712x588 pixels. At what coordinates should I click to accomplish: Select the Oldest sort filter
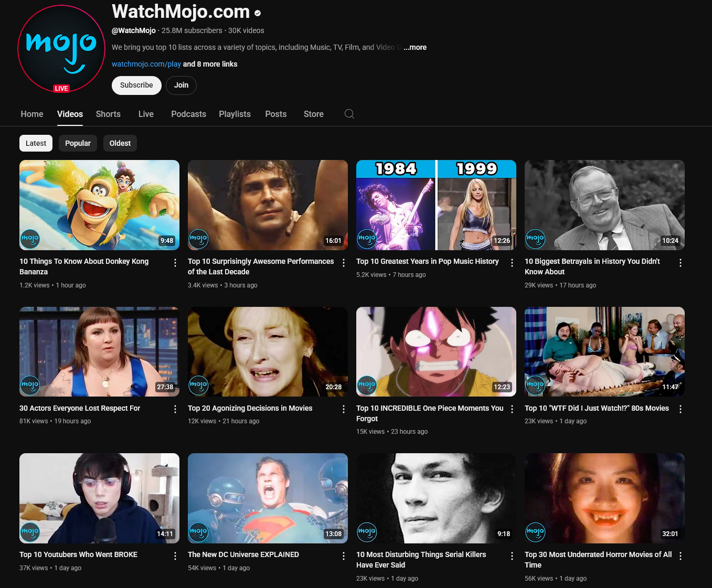point(120,143)
